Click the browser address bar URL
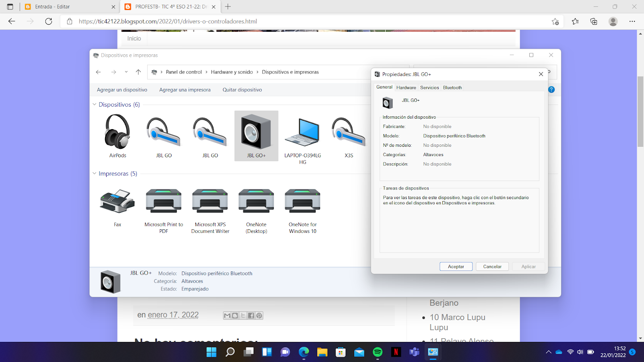 pyautogui.click(x=168, y=21)
